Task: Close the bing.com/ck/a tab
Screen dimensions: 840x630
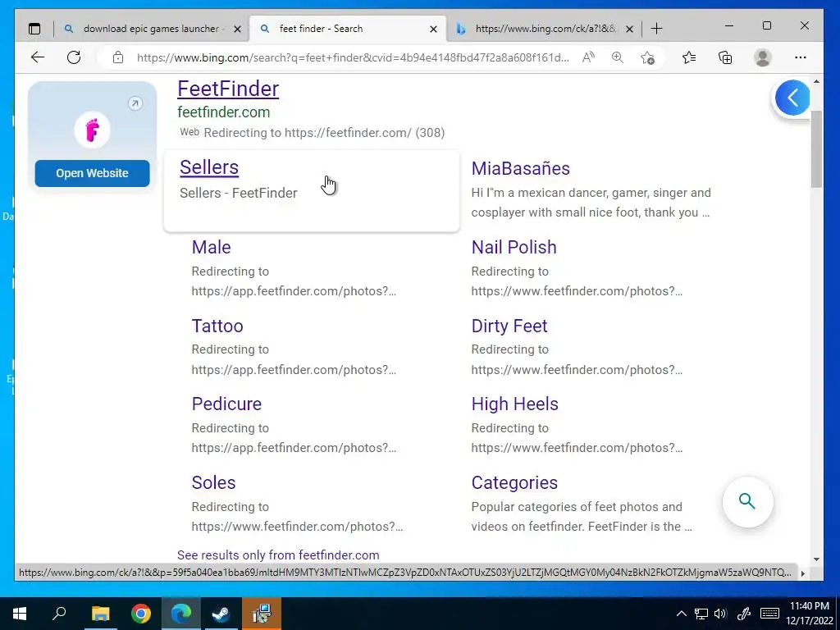Action: click(x=629, y=29)
